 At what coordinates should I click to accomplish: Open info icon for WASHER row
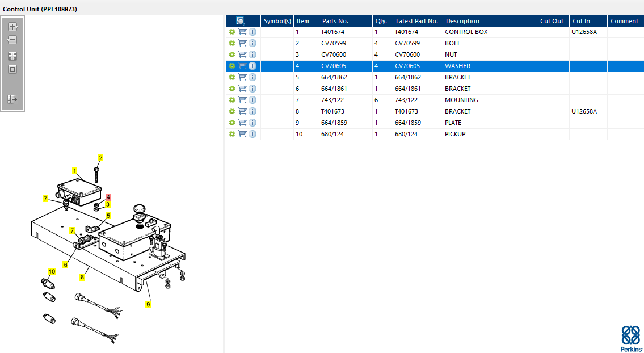[252, 66]
